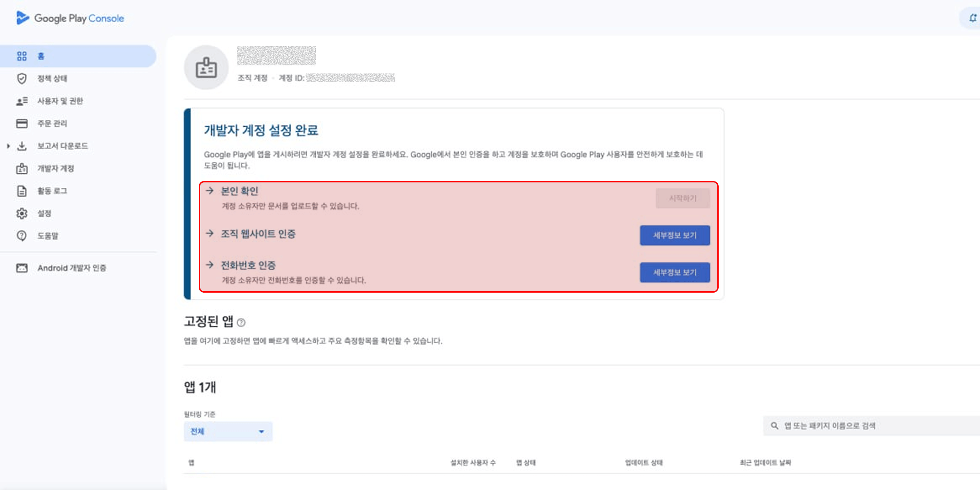The width and height of the screenshot is (980, 490).
Task: Open notifications bell icon
Action: (972, 18)
